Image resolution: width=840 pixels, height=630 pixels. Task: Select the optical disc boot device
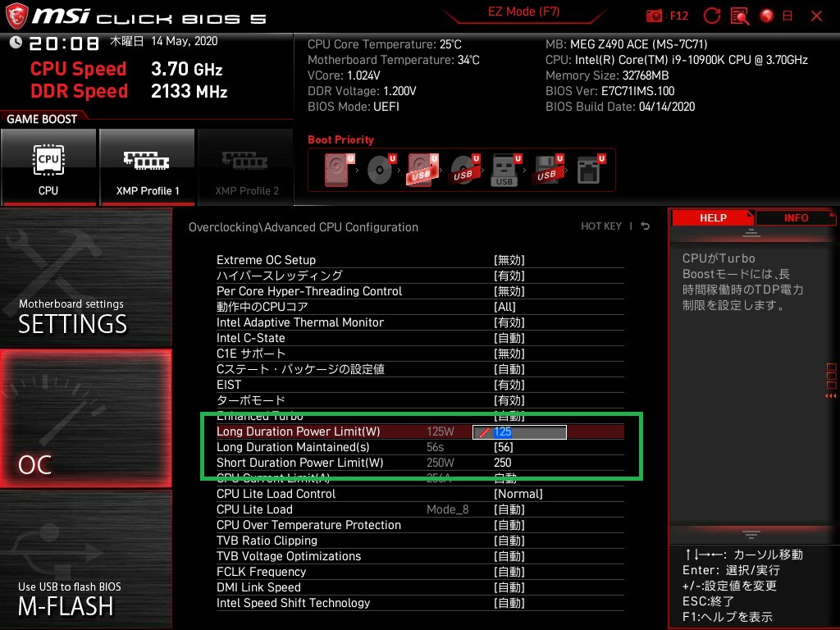pos(381,170)
